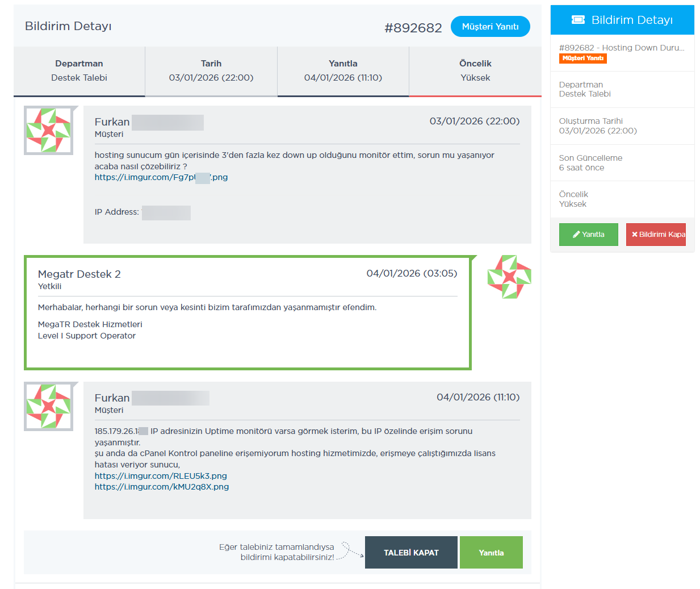The height and width of the screenshot is (589, 700).
Task: Click sidebar ticket title #892682 Hosting Down
Action: (622, 48)
